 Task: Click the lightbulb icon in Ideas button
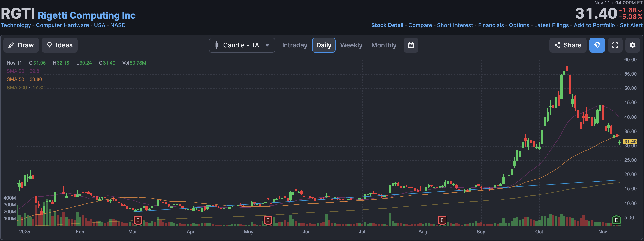50,45
